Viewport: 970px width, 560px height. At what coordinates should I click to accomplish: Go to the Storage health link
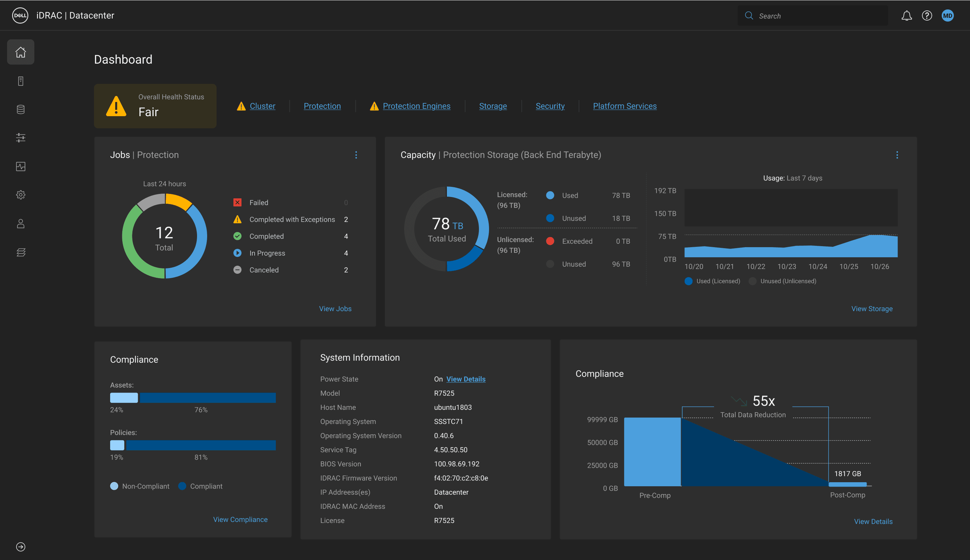click(x=493, y=106)
